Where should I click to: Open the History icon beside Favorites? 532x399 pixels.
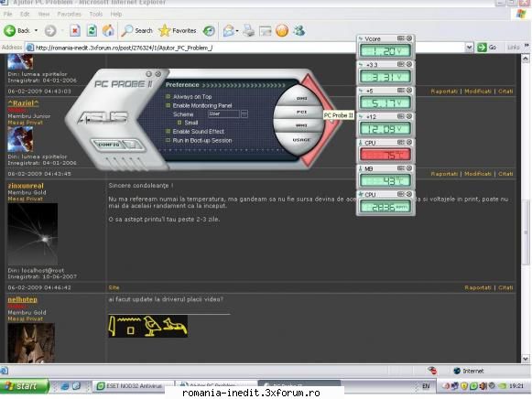[209, 31]
